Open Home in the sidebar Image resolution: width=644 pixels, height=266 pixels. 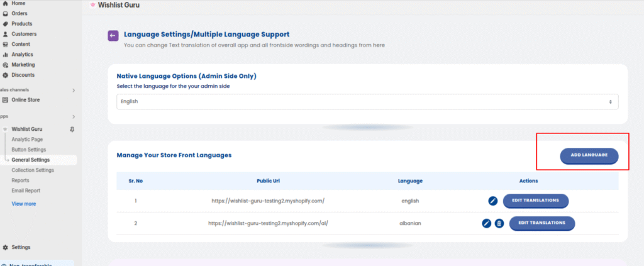click(x=18, y=3)
